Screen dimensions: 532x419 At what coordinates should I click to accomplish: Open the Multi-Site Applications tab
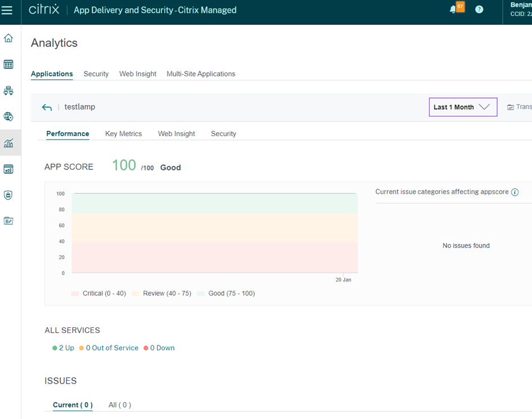click(201, 74)
